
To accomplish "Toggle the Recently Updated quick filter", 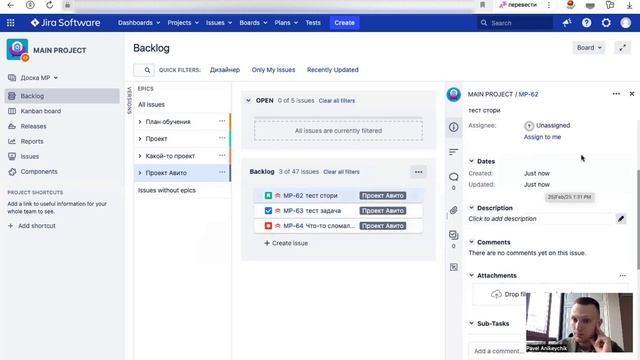I will [x=333, y=70].
